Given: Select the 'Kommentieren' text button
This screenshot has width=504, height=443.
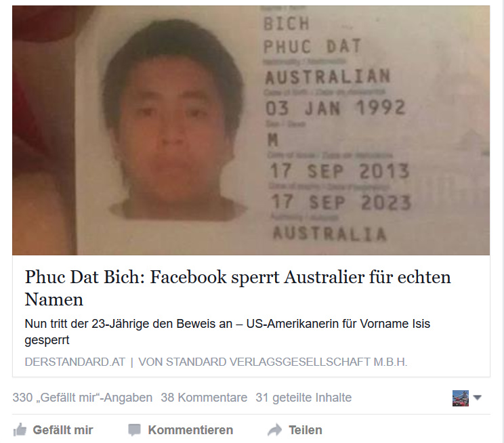Looking at the screenshot, I should click(x=190, y=430).
